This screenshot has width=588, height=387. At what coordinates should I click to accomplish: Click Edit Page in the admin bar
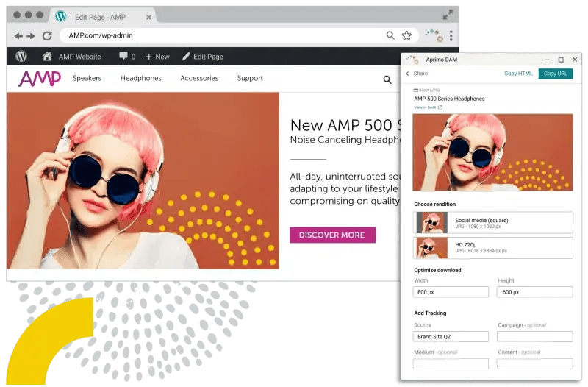click(x=203, y=57)
